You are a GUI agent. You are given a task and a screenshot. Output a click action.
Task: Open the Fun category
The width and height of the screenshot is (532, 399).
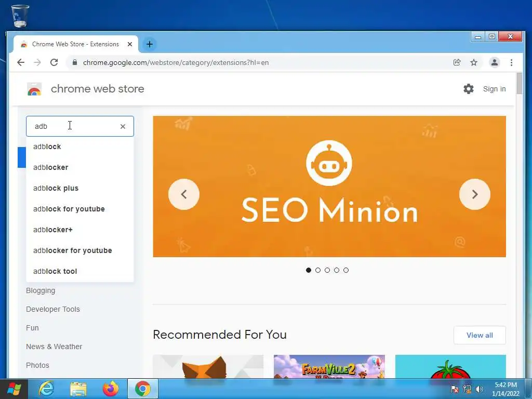[32, 328]
